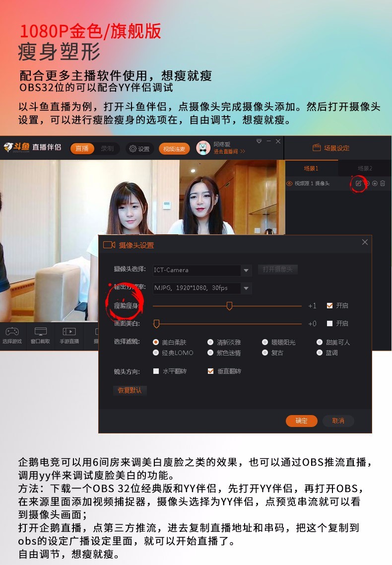
Task: Expand the MJPG 1920*1080 30fps output dropdown
Action: pyautogui.click(x=246, y=288)
